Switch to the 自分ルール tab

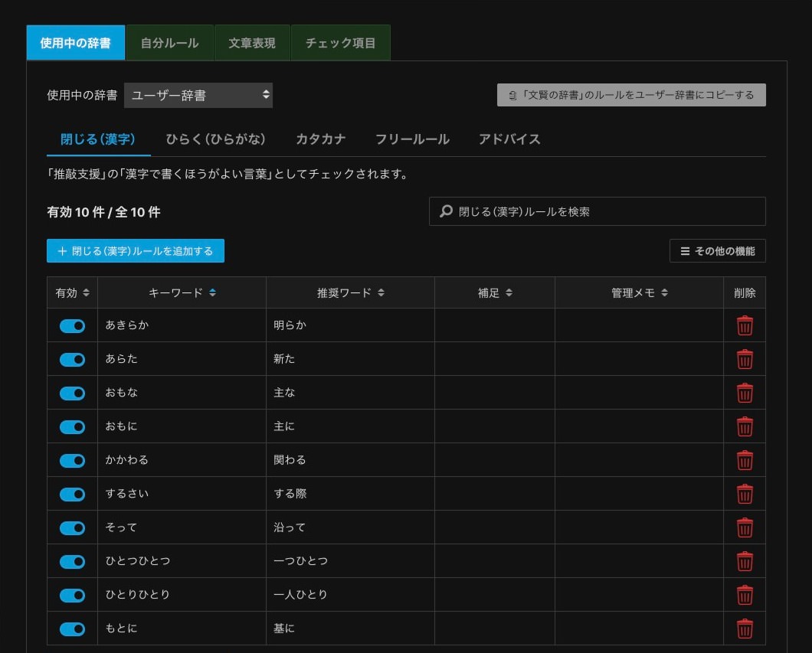point(169,43)
